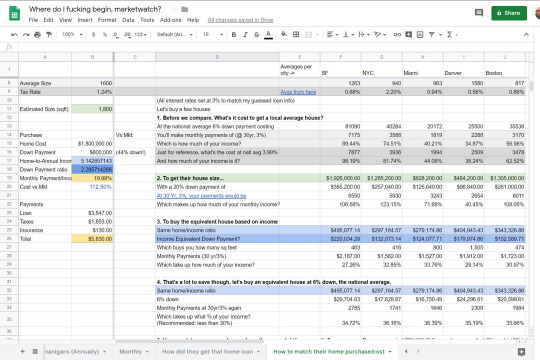Open the File menu
Screen dimensions: 540x360
[x=33, y=20]
